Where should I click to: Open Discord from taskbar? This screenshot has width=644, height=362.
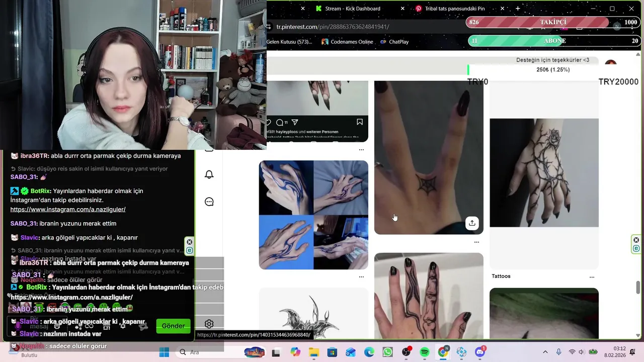(480, 352)
